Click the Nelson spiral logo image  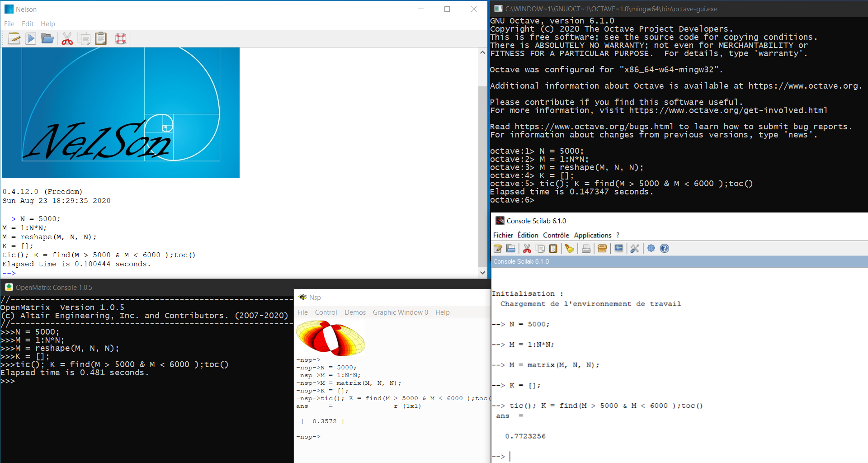pyautogui.click(x=121, y=113)
